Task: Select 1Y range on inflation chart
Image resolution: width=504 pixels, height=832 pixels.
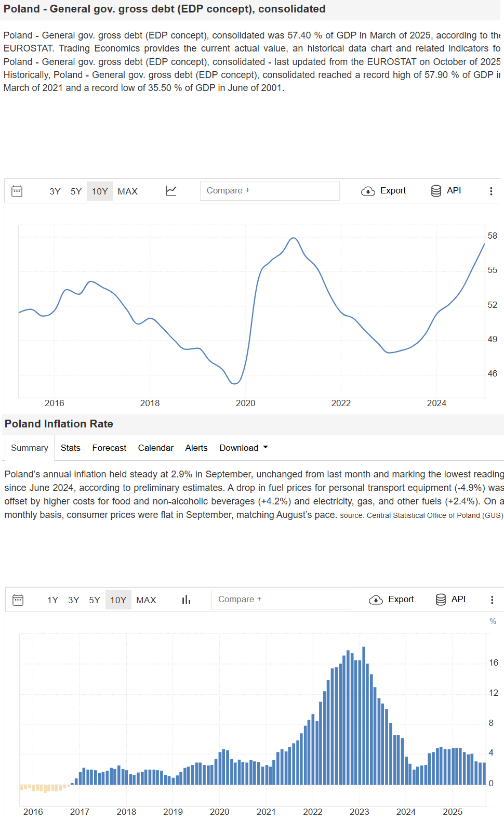Action: pos(52,600)
